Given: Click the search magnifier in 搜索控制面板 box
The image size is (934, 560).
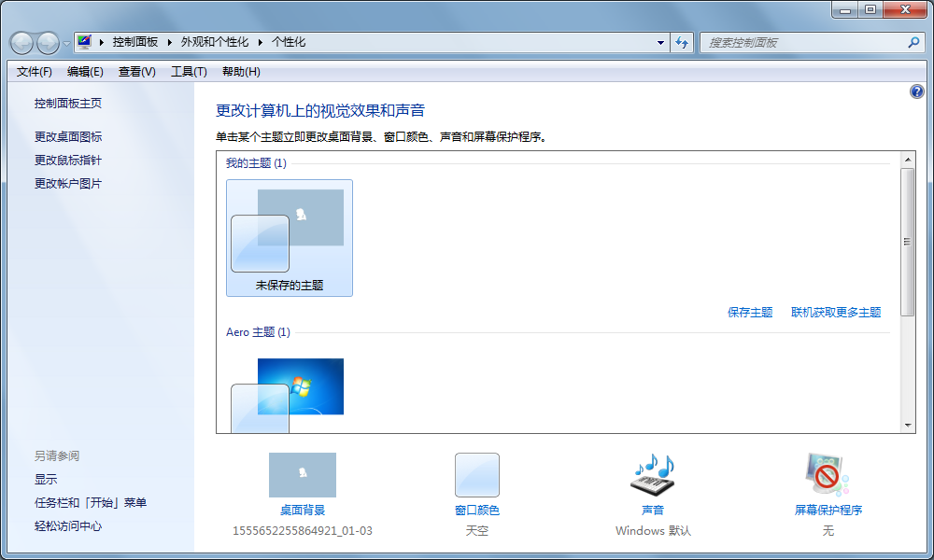Looking at the screenshot, I should [913, 42].
